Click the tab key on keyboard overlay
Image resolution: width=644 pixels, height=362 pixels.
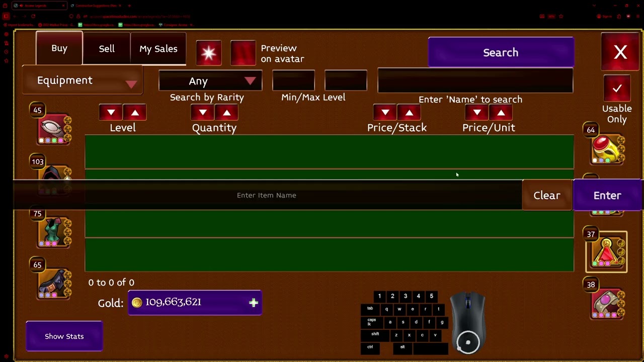(370, 309)
